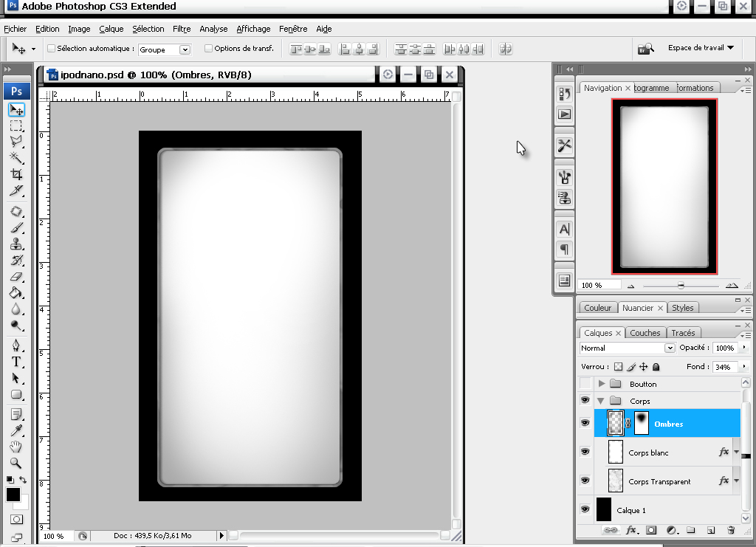Select the Move tool in toolbox
The height and width of the screenshot is (547, 756).
pos(16,111)
